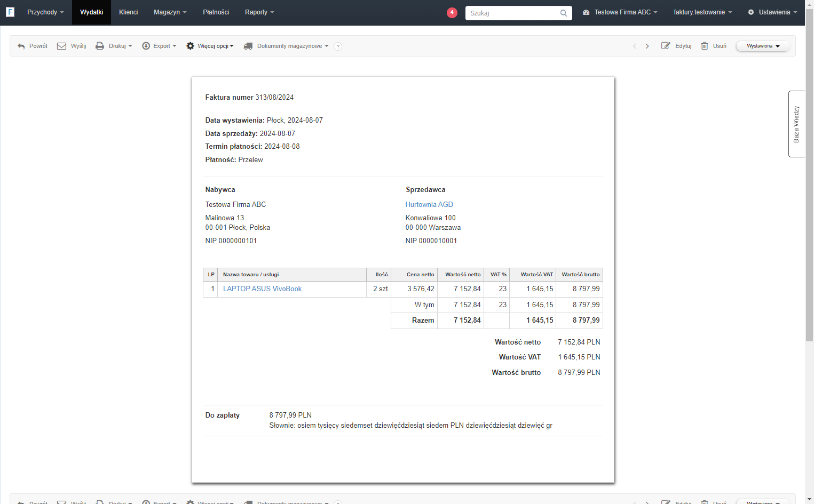Click the NIP 0000010001 text
Image resolution: width=814 pixels, height=504 pixels.
pos(431,241)
